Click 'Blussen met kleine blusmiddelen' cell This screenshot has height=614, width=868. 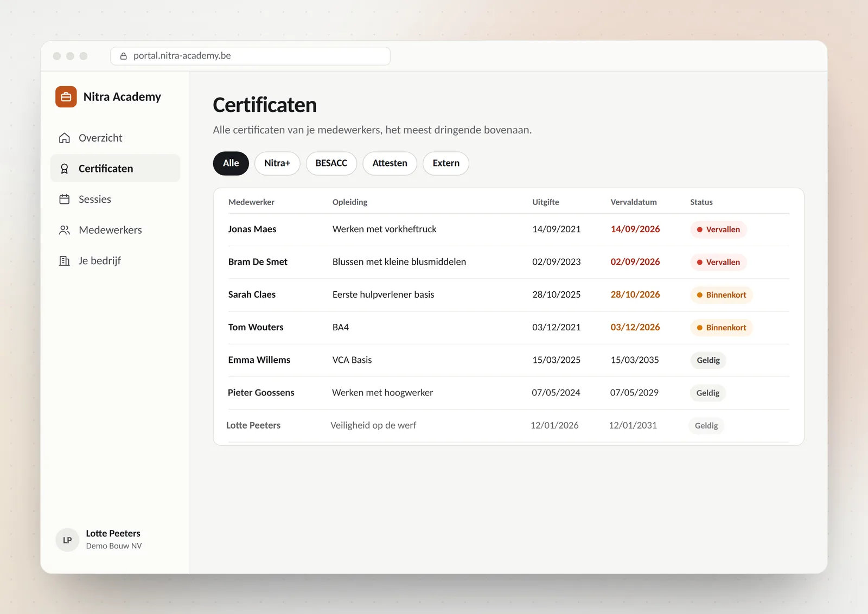pos(399,262)
